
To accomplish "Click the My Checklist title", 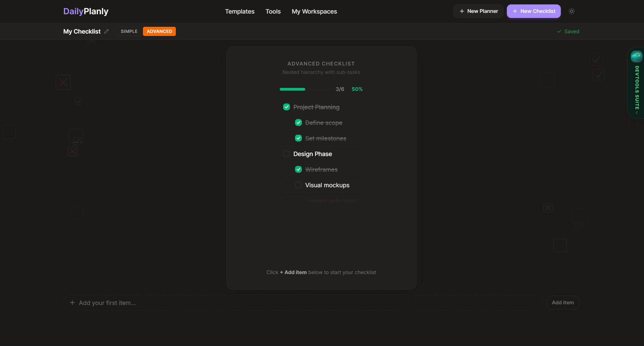I will 82,31.
